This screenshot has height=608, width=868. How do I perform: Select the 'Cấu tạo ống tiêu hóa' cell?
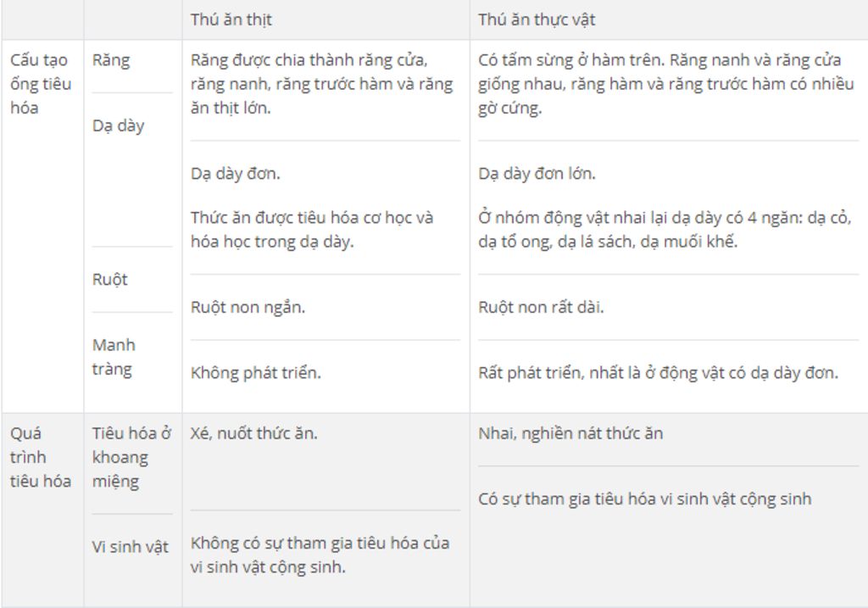(x=41, y=84)
